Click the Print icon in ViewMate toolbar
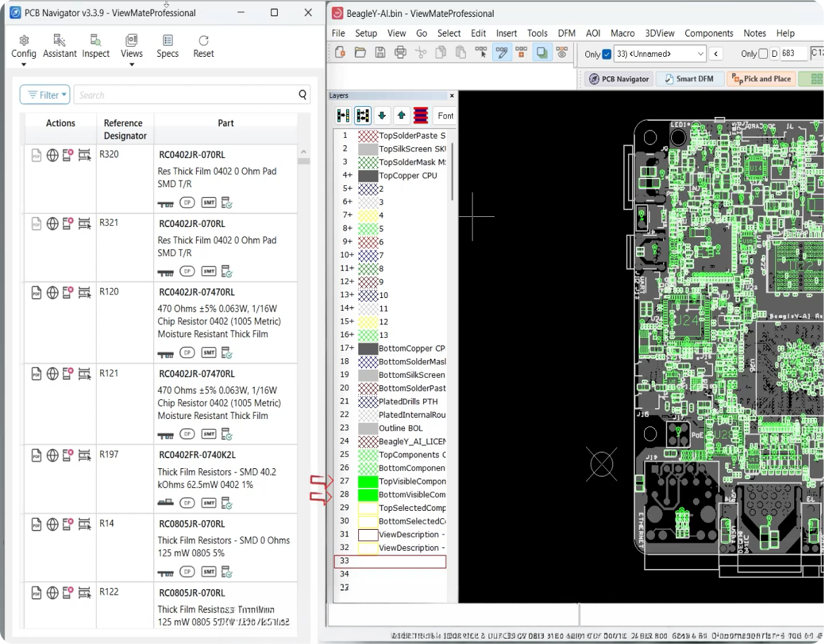The image size is (824, 644). (400, 52)
